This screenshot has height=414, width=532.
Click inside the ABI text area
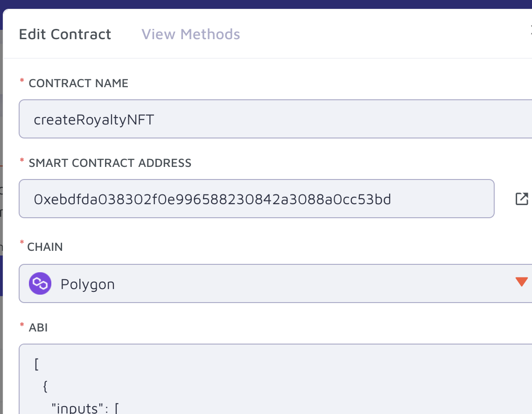275,379
